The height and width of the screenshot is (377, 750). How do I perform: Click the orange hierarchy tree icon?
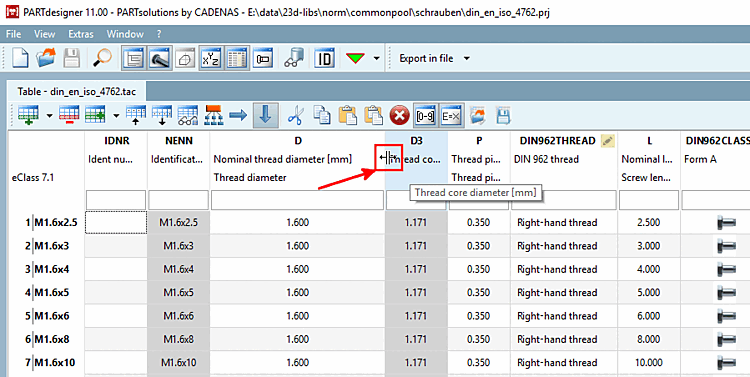(x=214, y=116)
